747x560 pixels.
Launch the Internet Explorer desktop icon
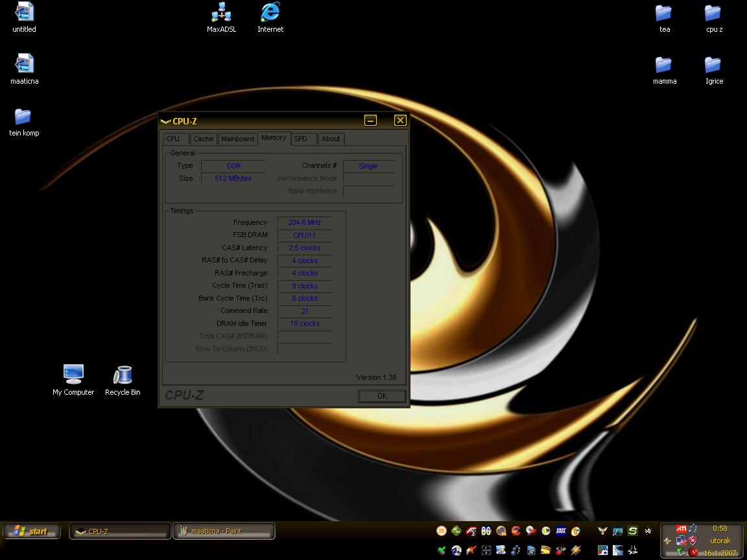(270, 13)
